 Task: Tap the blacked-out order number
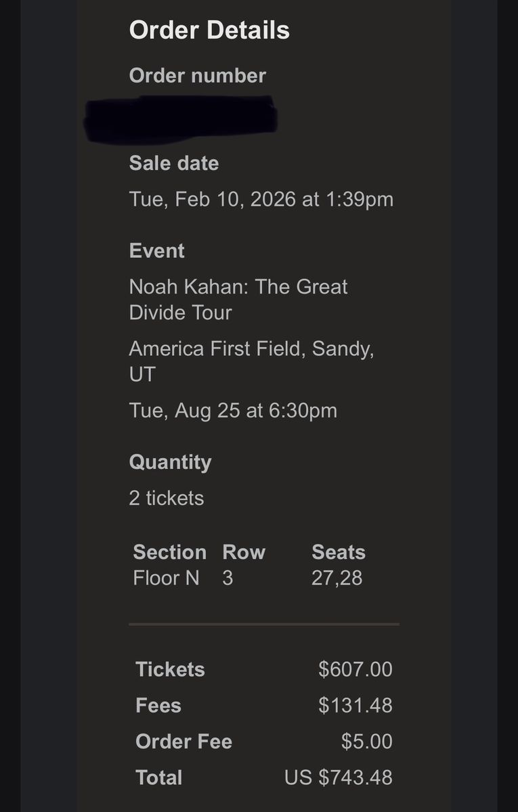coord(181,120)
